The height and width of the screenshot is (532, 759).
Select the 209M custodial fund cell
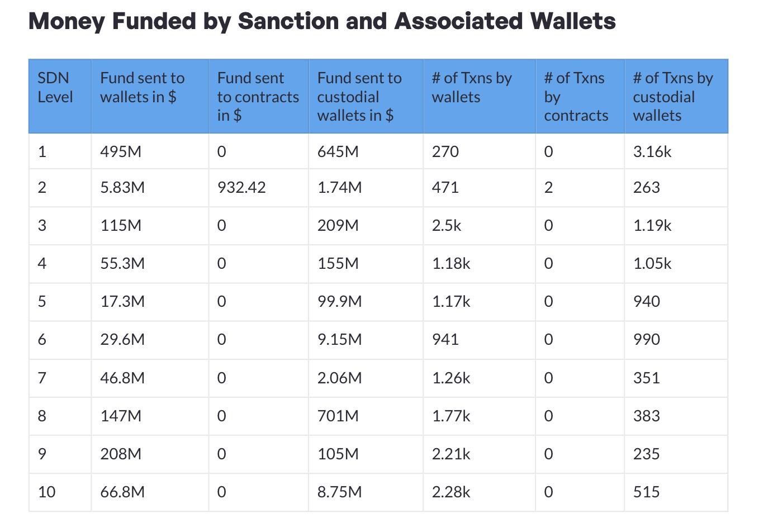coord(338,226)
